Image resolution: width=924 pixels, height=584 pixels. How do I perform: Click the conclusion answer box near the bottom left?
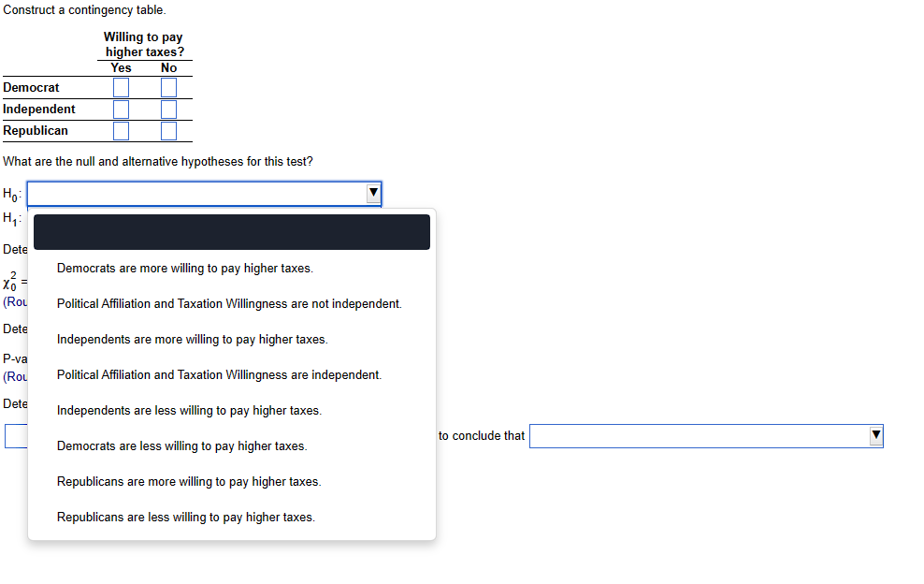tap(13, 435)
